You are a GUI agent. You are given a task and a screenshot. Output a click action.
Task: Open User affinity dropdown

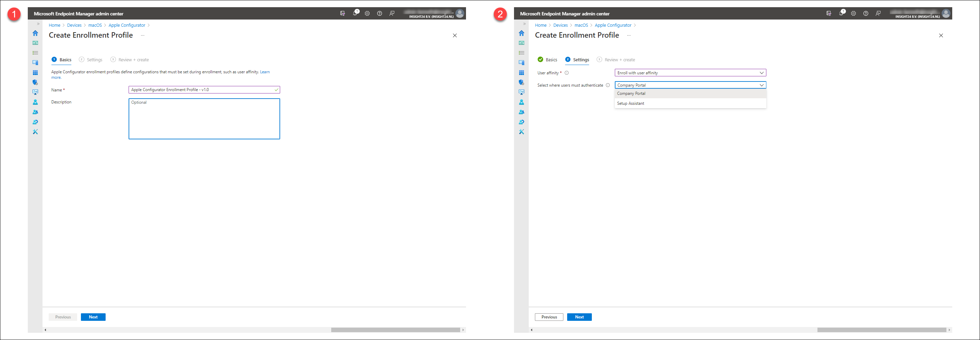click(690, 73)
